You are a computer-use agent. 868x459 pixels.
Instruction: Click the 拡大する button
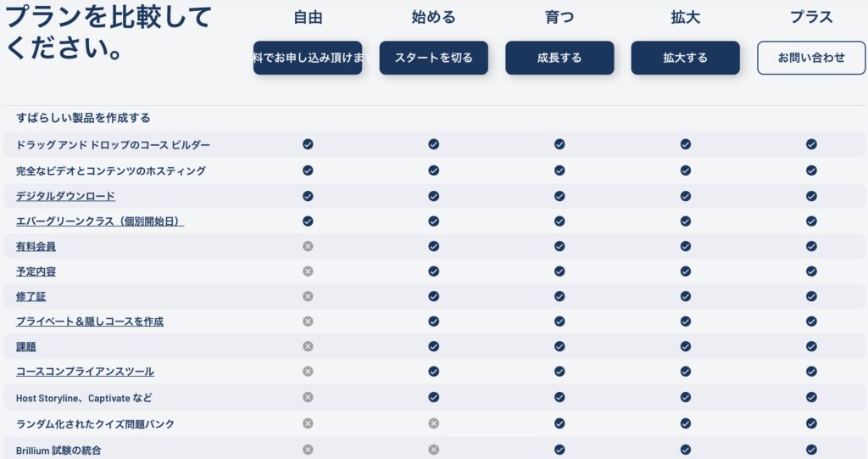(685, 58)
